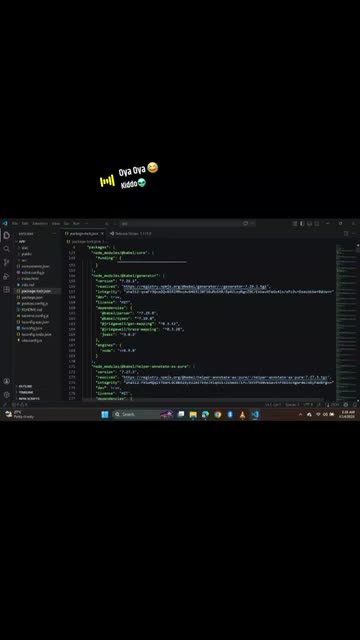Open the Run and Debug view

pyautogui.click(x=7, y=276)
